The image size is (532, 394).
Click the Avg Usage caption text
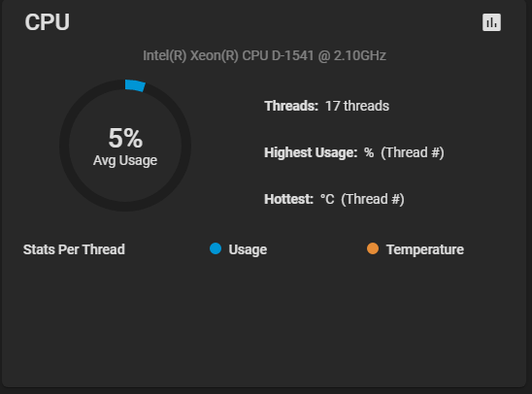tap(125, 160)
